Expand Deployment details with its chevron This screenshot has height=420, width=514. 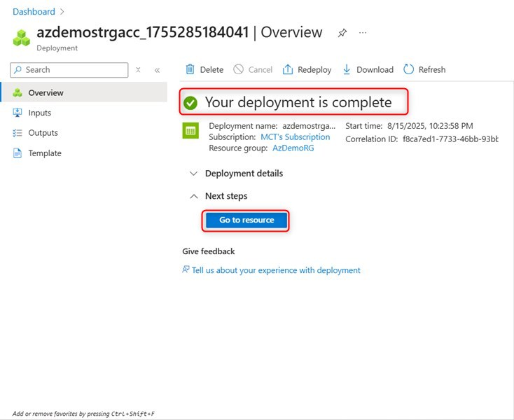click(193, 174)
